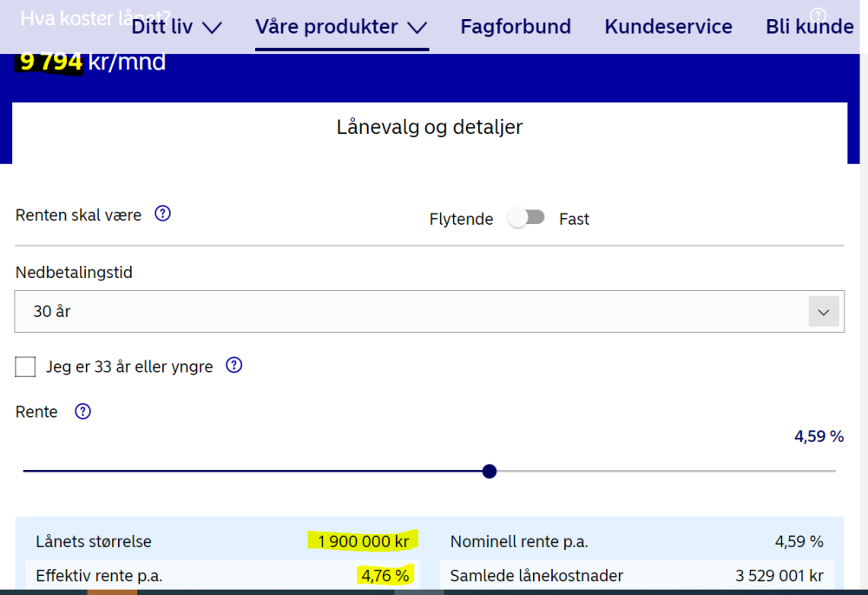The height and width of the screenshot is (595, 868).
Task: Click the Rente slider handle
Action: pos(490,472)
